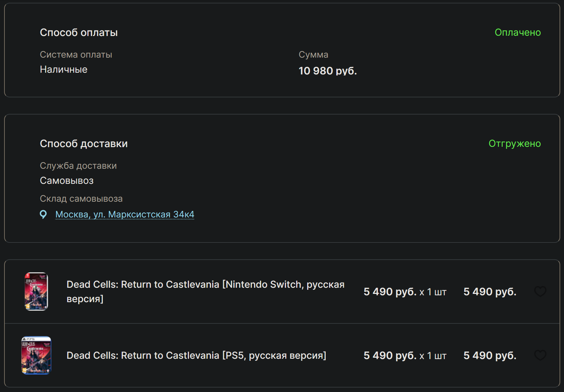Open Москва, ул. Марксистская 34к4 address link

[x=125, y=214]
